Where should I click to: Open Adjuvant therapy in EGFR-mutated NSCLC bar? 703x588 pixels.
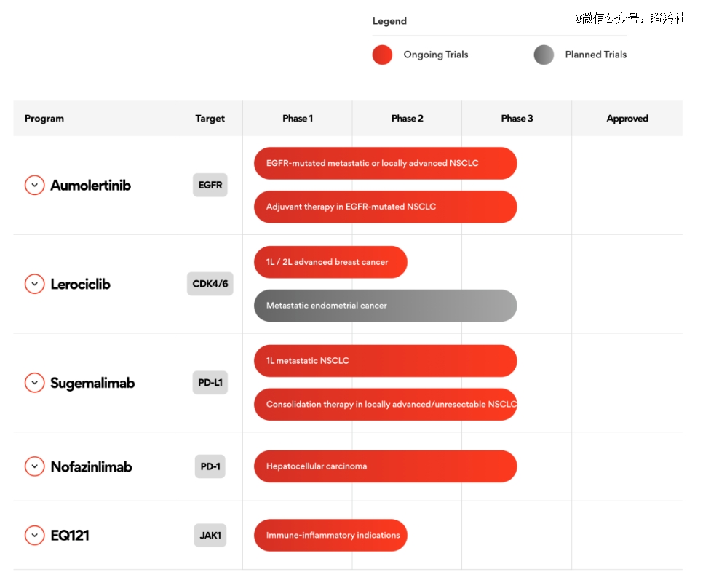pos(385,207)
